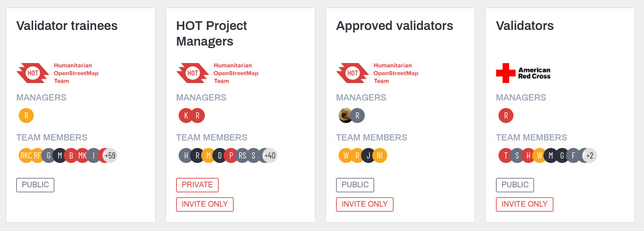Click the RKC team member avatar

click(x=26, y=155)
